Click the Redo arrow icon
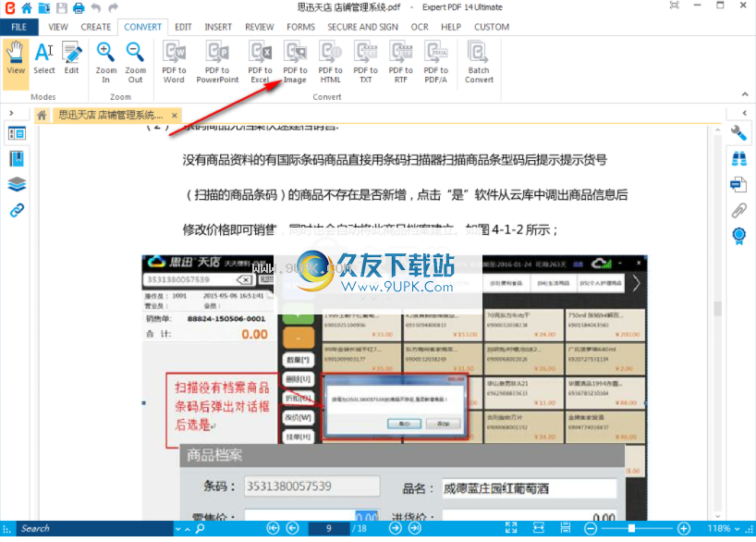This screenshot has height=542, width=756. tap(113, 7)
